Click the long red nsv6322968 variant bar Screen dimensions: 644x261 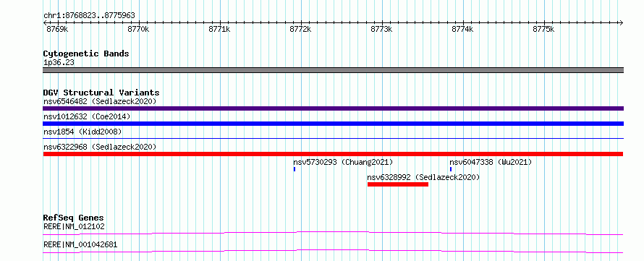point(333,154)
